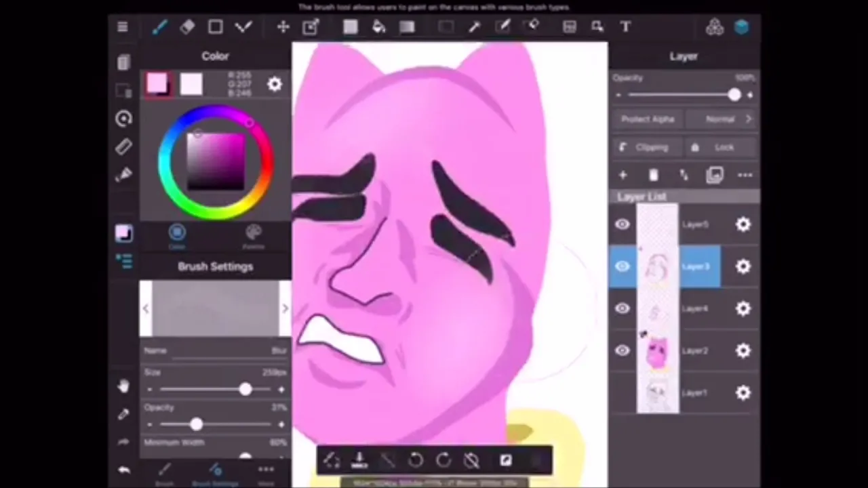Select the pink foreground color swatch
This screenshot has height=488, width=868.
coord(157,85)
